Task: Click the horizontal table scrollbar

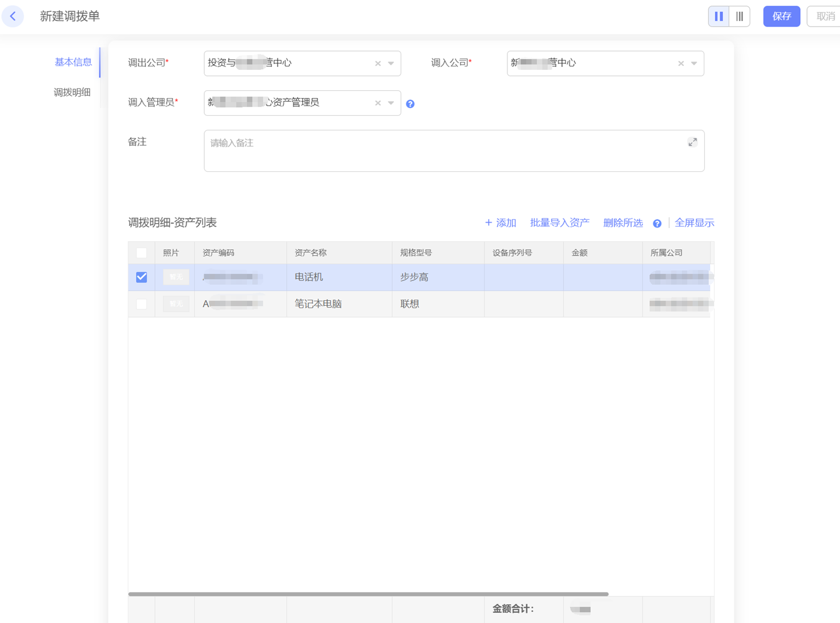Action: coord(368,594)
